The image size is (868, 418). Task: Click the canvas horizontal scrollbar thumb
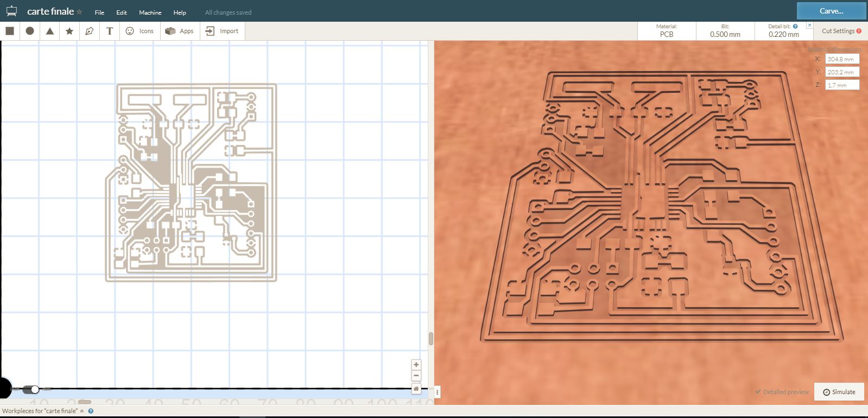tap(85, 402)
